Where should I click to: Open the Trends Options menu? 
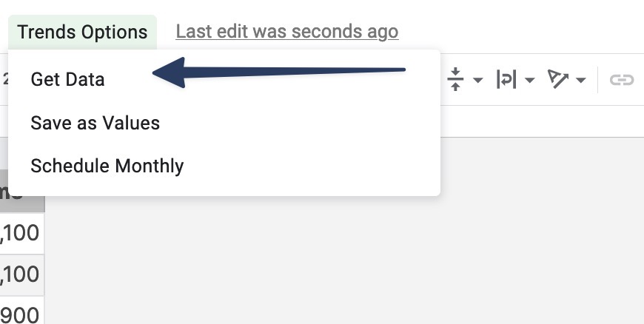(82, 32)
